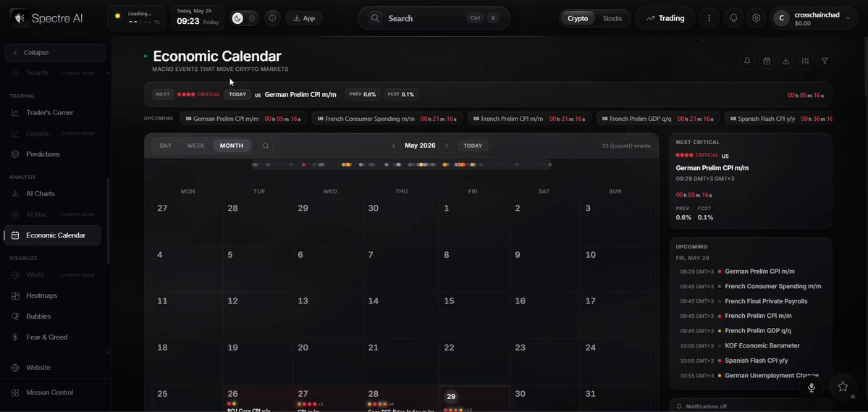Open settings gear in the top bar

click(757, 18)
